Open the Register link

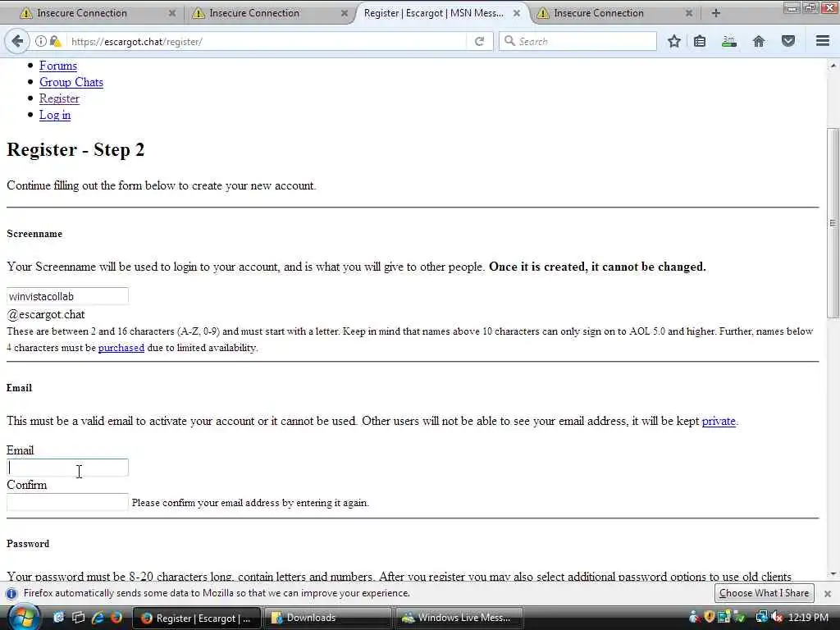[x=59, y=98]
